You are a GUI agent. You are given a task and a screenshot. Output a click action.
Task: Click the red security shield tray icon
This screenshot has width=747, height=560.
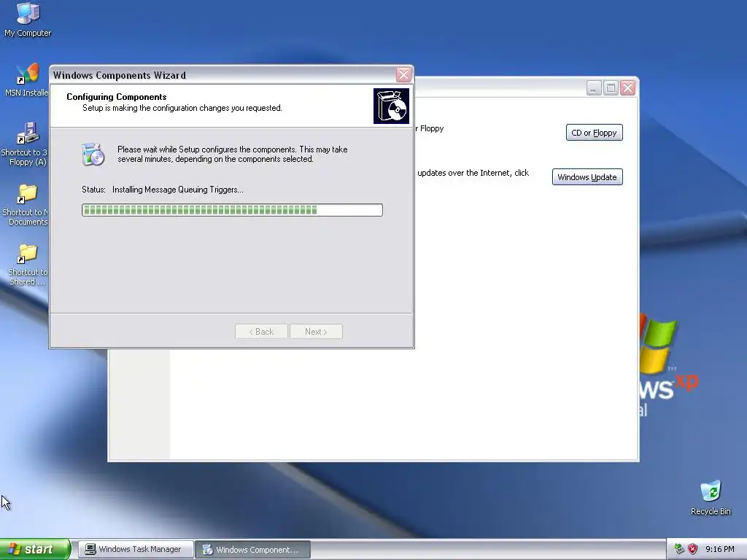coord(693,549)
